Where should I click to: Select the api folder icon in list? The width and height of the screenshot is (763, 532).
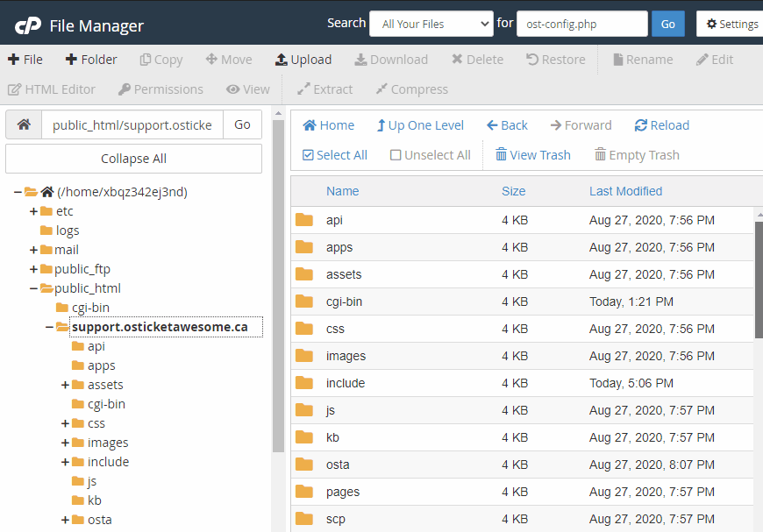304,220
